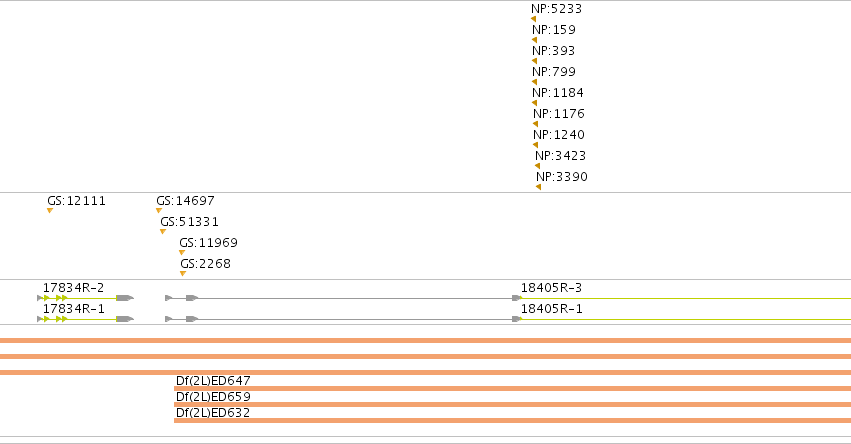This screenshot has height=444, width=851.
Task: Click the gray exon block ending 17834R-2
Action: [x=125, y=298]
